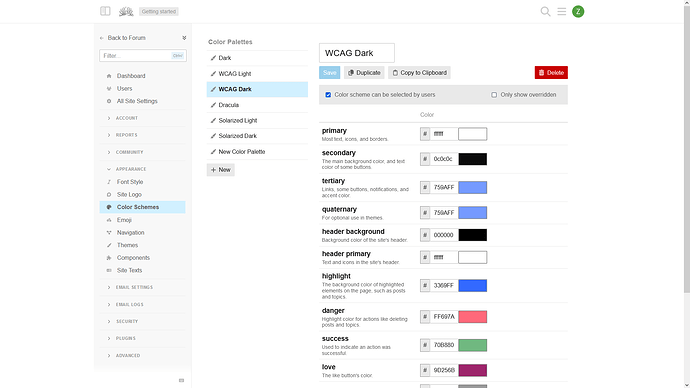Click the Getting started badge
This screenshot has width=690, height=388.
pos(159,11)
